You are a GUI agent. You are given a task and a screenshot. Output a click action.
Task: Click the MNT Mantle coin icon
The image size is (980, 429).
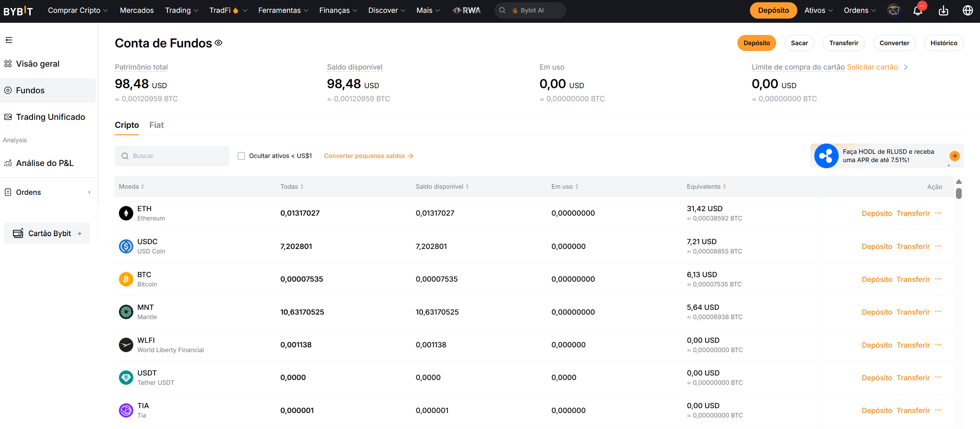[126, 312]
